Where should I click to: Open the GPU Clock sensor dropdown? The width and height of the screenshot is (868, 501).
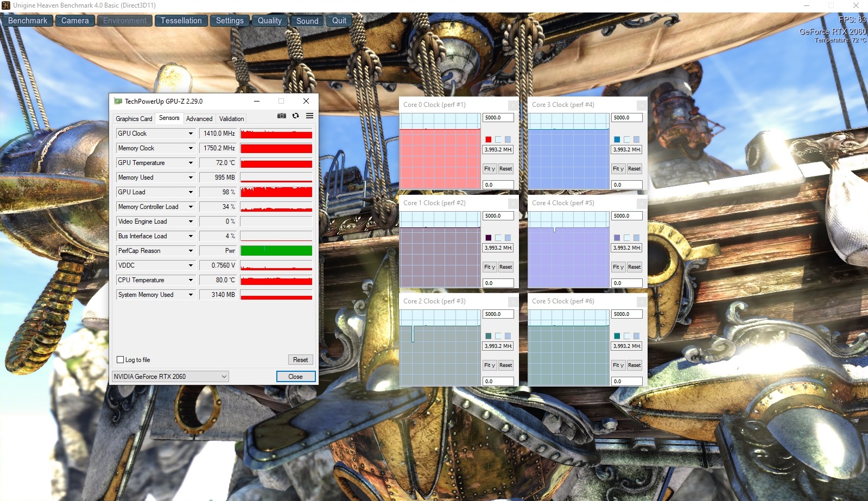point(191,134)
